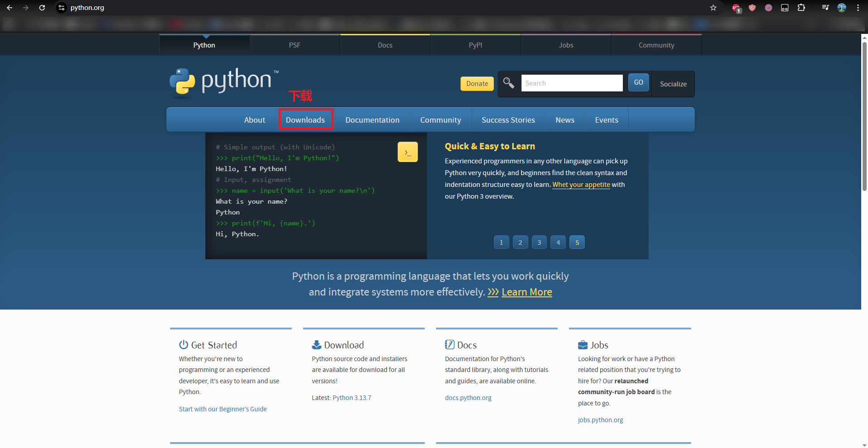The width and height of the screenshot is (868, 448).
Task: Open the Extensions puzzle-piece icon
Action: coord(801,8)
